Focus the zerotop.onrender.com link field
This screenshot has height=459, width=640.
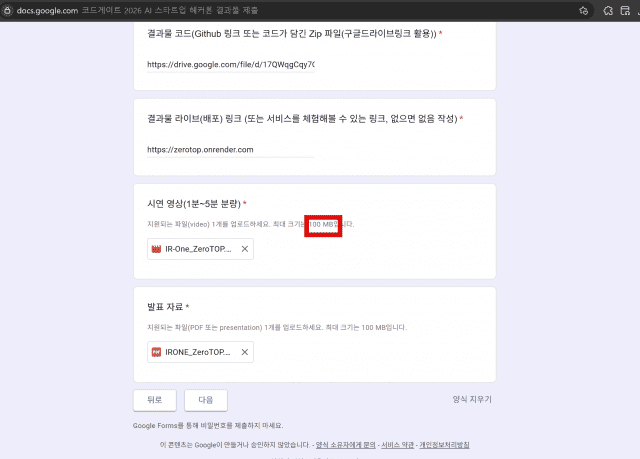pos(231,150)
